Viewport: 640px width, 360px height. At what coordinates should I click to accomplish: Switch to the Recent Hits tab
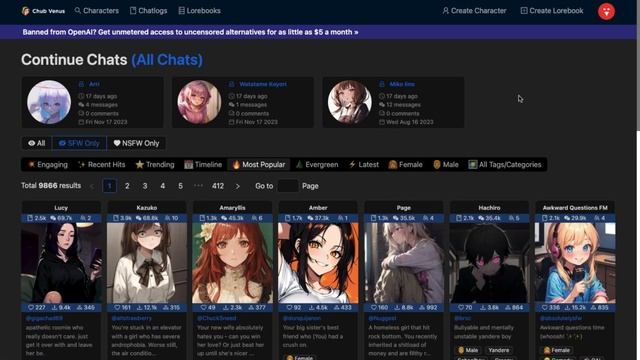102,164
